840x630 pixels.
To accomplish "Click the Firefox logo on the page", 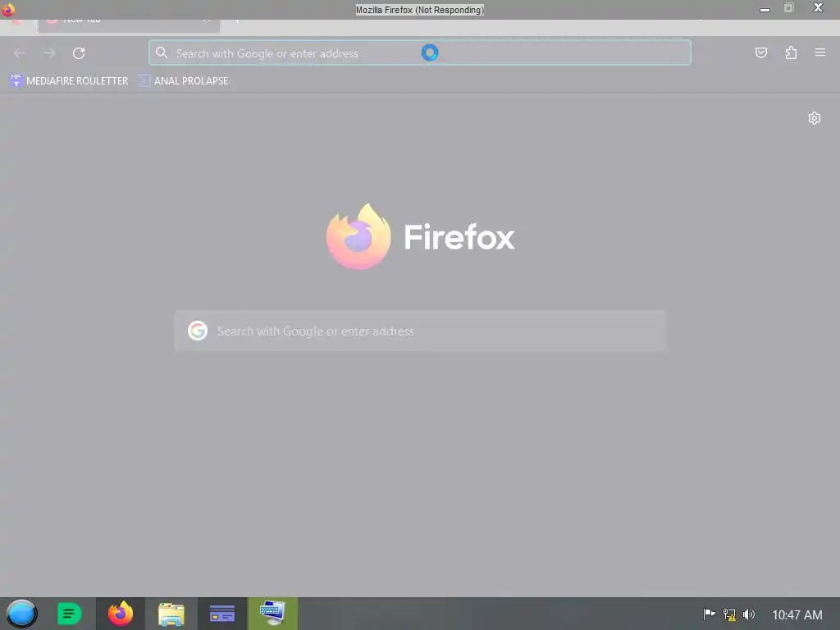I will [x=358, y=236].
